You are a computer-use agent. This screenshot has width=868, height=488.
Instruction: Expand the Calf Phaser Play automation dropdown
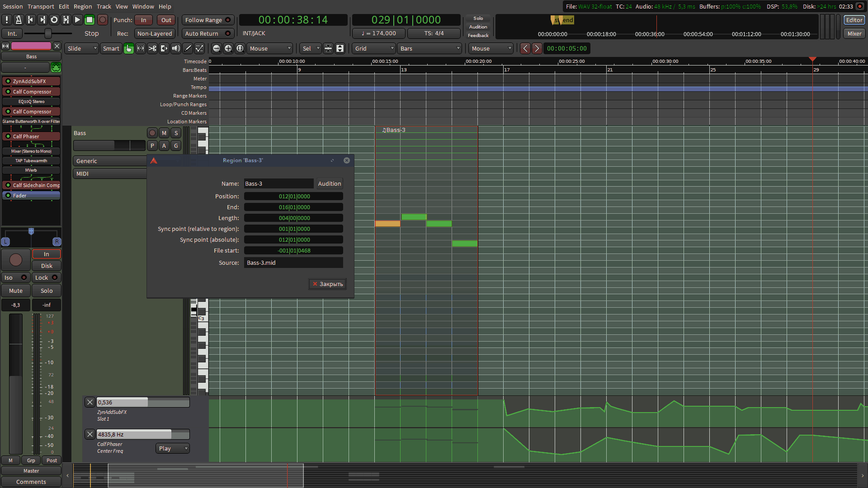(173, 448)
